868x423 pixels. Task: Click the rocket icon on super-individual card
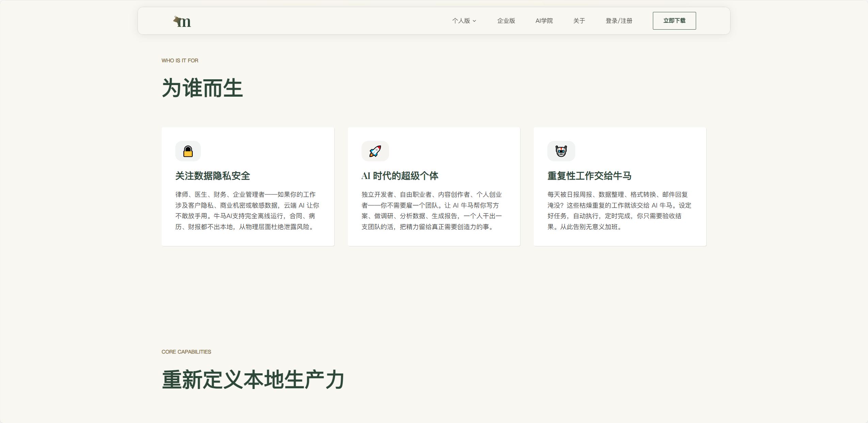375,151
